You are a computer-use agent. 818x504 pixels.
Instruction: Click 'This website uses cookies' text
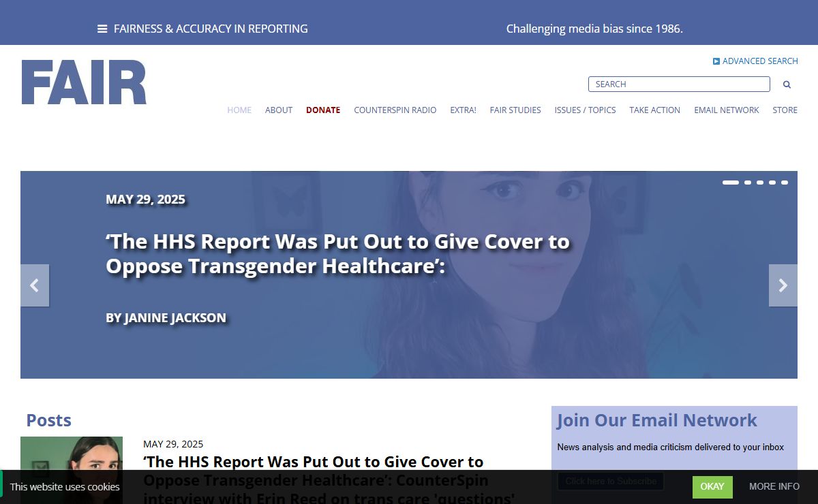coord(65,487)
